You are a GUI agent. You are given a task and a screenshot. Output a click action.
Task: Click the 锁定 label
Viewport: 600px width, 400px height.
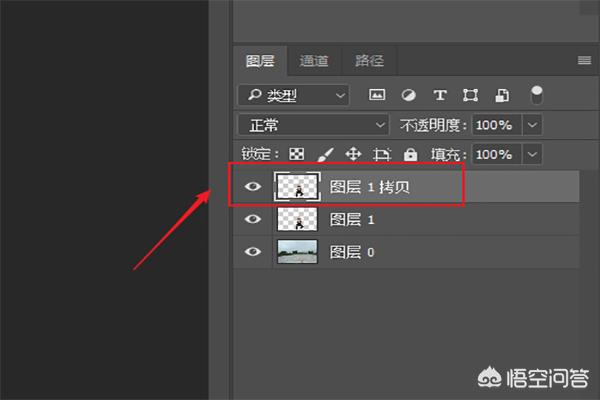coord(260,154)
